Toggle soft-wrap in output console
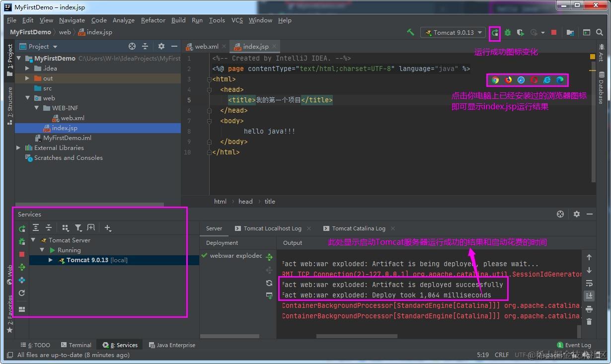Screen dimensions: 611x364 point(589,283)
